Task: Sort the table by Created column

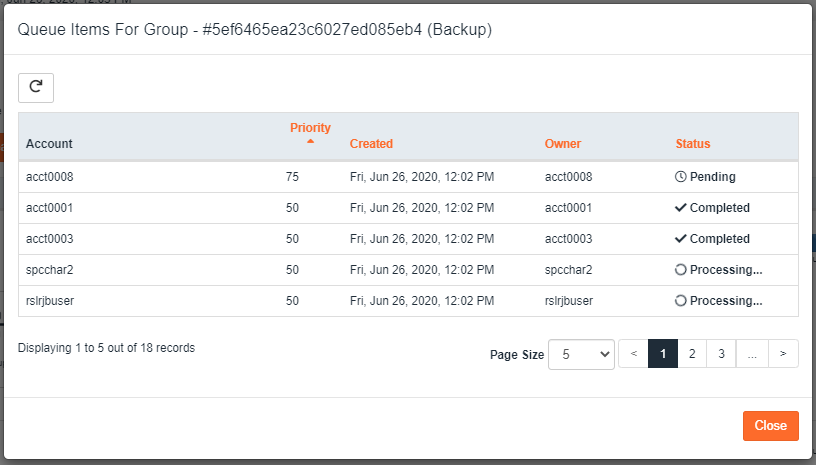Action: [371, 144]
